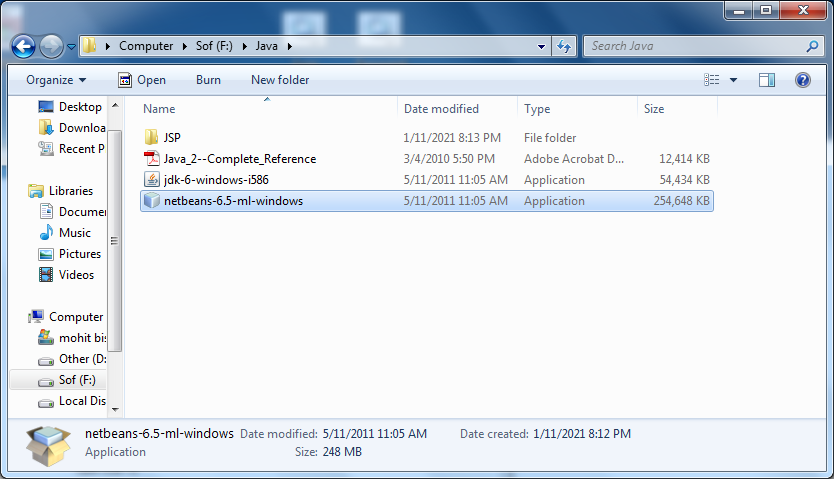Image resolution: width=834 pixels, height=479 pixels.
Task: Select Sof (F:) in the address breadcrumb
Action: coord(214,46)
